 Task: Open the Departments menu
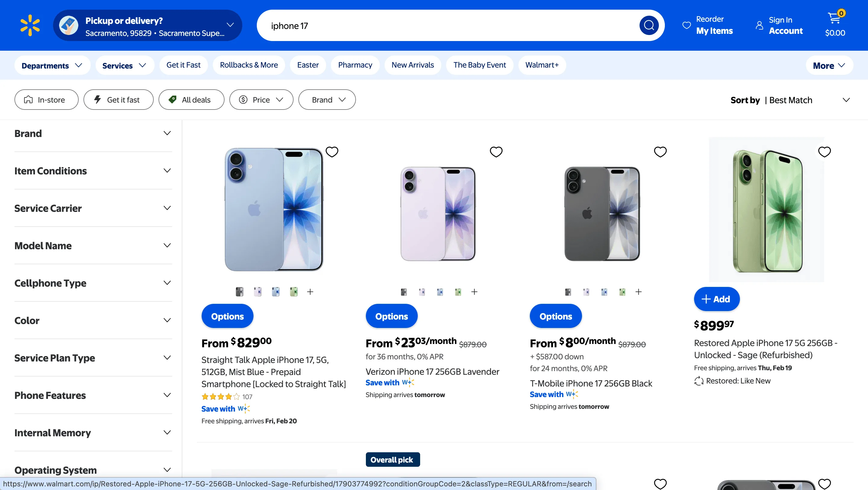[x=52, y=65]
